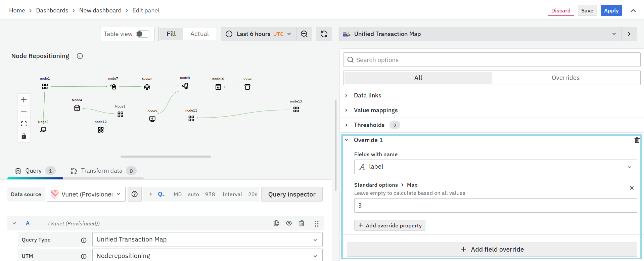Hide query A using eye icon
This screenshot has height=261, width=644.
click(x=289, y=223)
